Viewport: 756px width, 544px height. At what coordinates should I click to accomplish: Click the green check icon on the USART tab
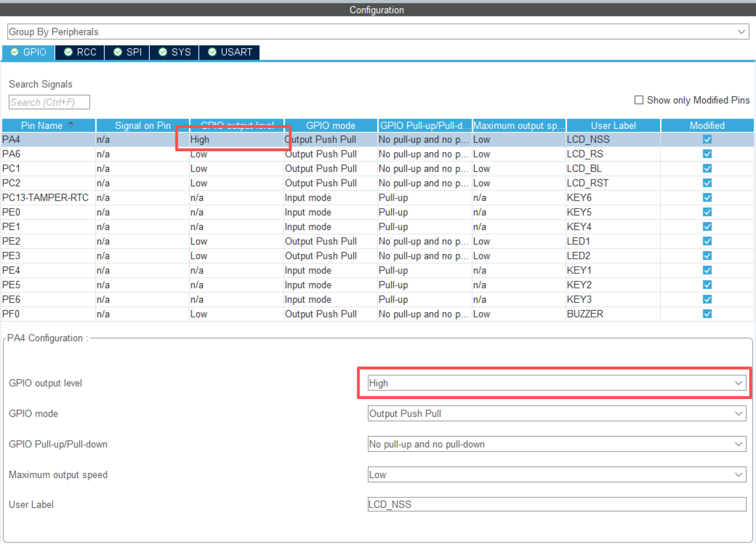click(x=212, y=52)
